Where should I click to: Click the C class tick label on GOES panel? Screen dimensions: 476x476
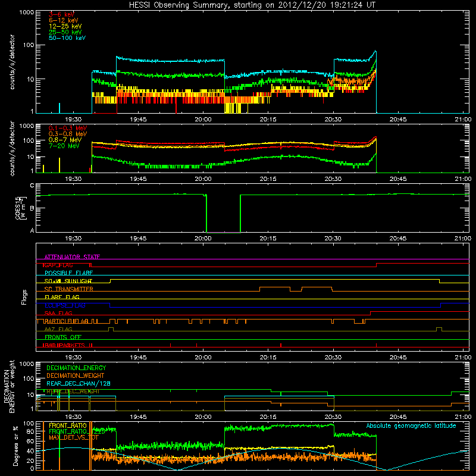(32, 186)
